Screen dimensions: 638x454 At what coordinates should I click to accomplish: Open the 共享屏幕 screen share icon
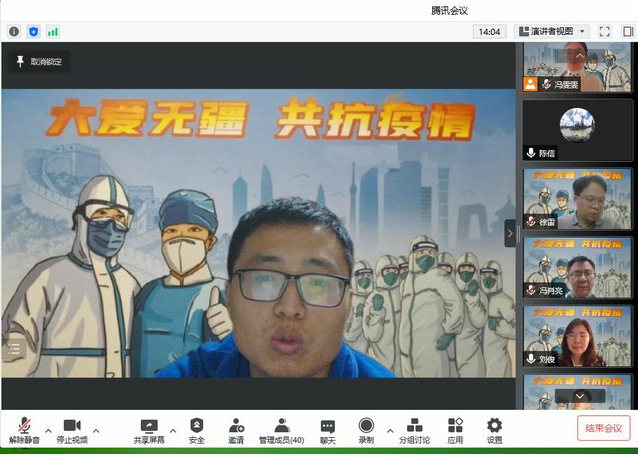click(149, 430)
